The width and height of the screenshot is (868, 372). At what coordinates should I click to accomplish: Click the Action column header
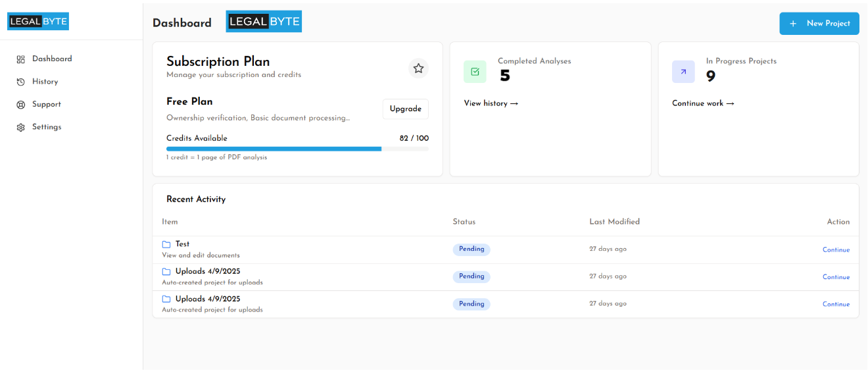(838, 222)
